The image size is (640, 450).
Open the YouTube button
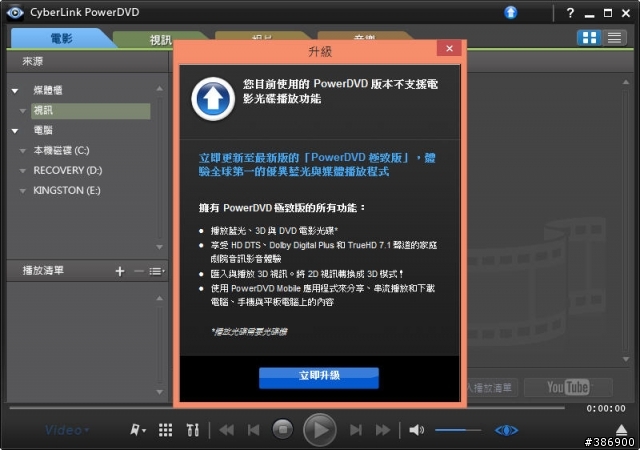568,388
